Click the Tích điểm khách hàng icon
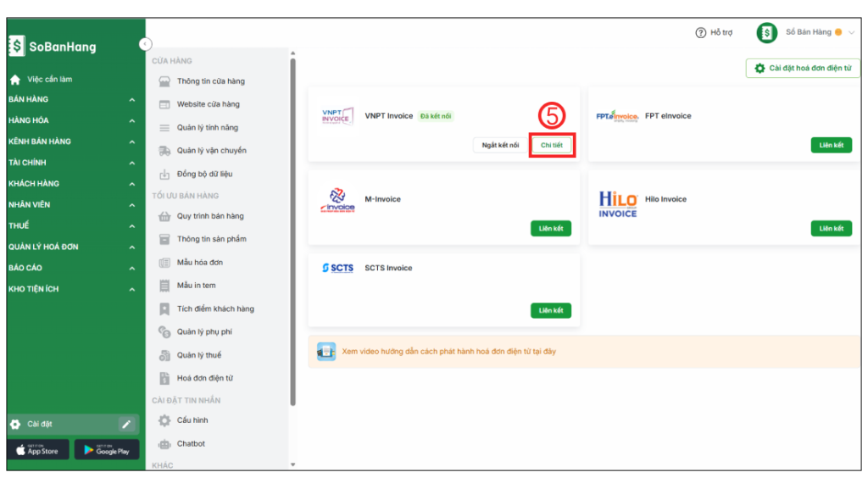Image resolution: width=868 pixels, height=489 pixels. tap(164, 309)
